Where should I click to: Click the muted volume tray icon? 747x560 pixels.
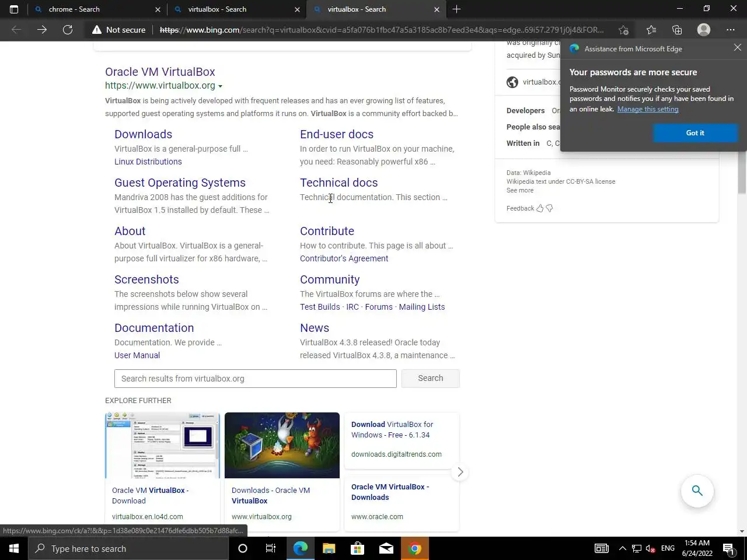pyautogui.click(x=650, y=548)
